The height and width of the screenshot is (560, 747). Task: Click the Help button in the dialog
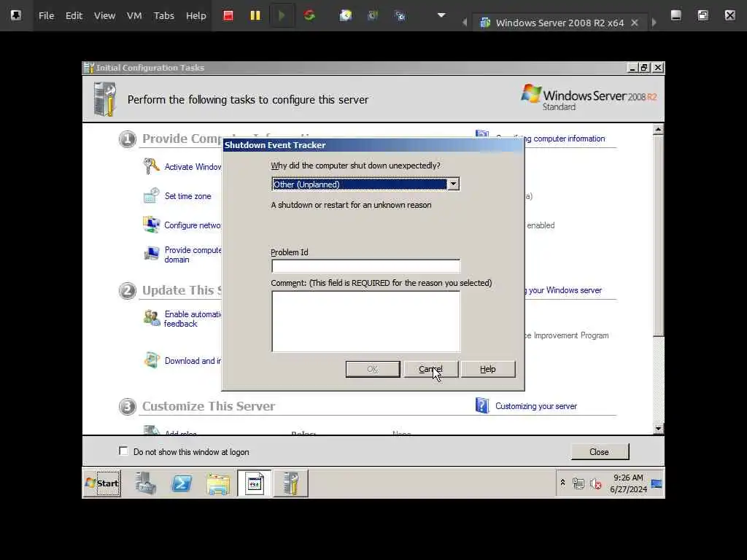(488, 369)
